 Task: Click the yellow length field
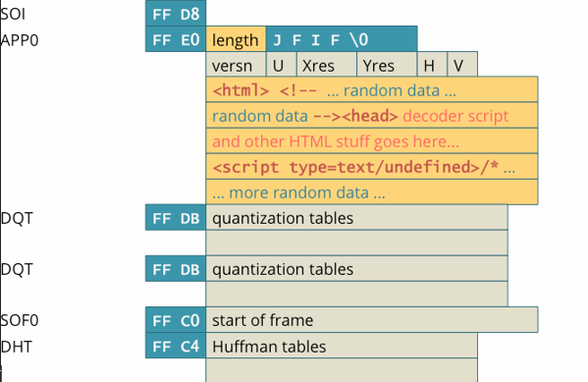coord(236,39)
